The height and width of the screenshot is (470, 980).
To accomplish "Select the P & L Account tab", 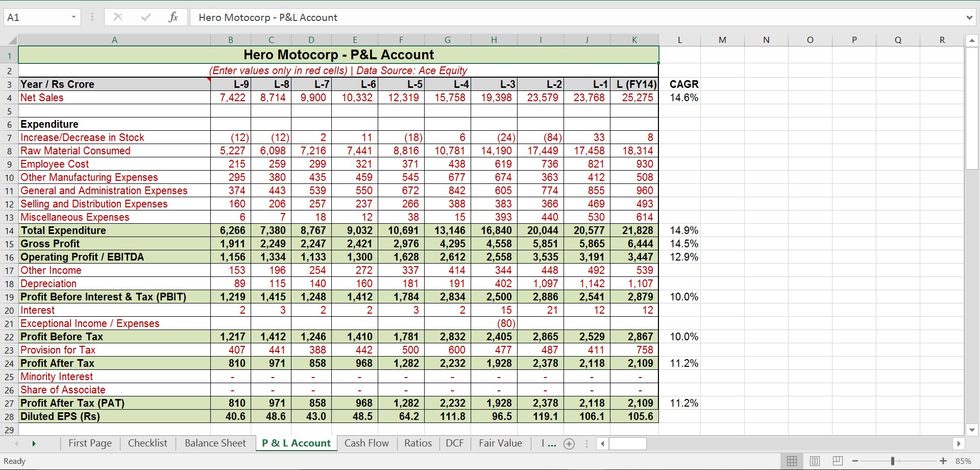I will (296, 443).
